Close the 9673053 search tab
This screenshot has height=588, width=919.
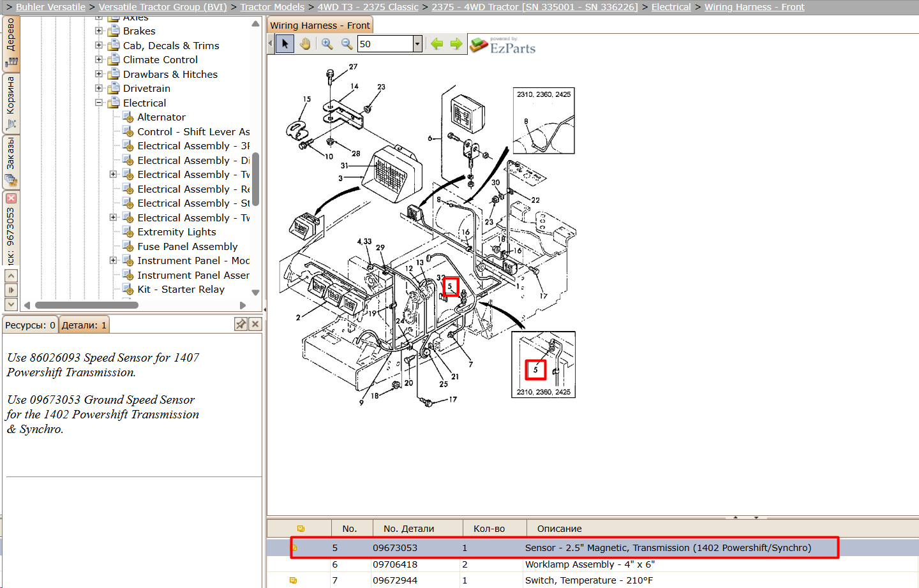(x=11, y=198)
